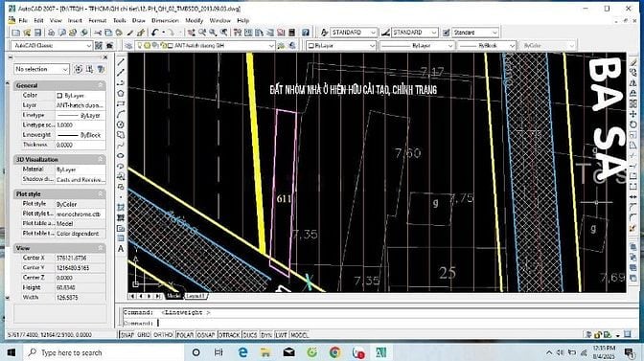Open the Modify menu
The image size is (644, 361).
coord(194,20)
